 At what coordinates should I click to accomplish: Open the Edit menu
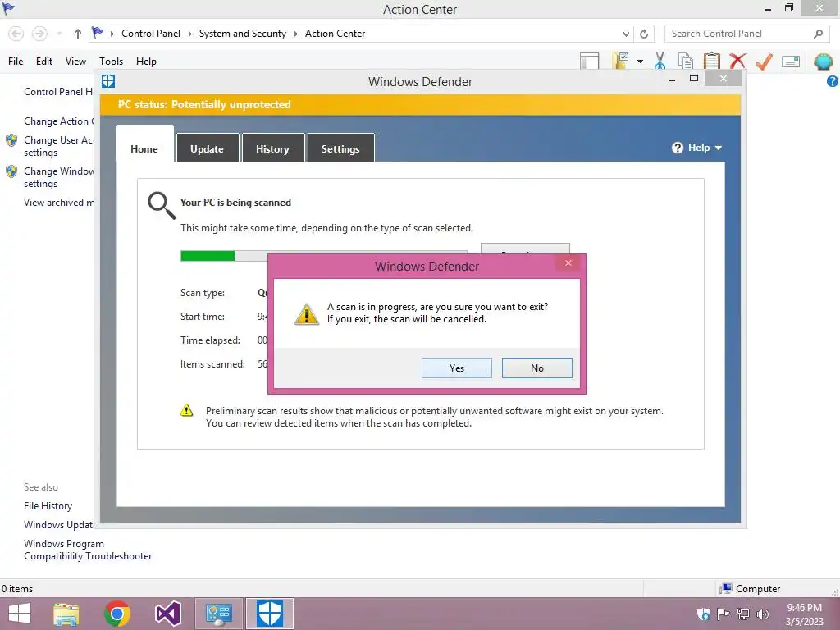click(x=44, y=61)
